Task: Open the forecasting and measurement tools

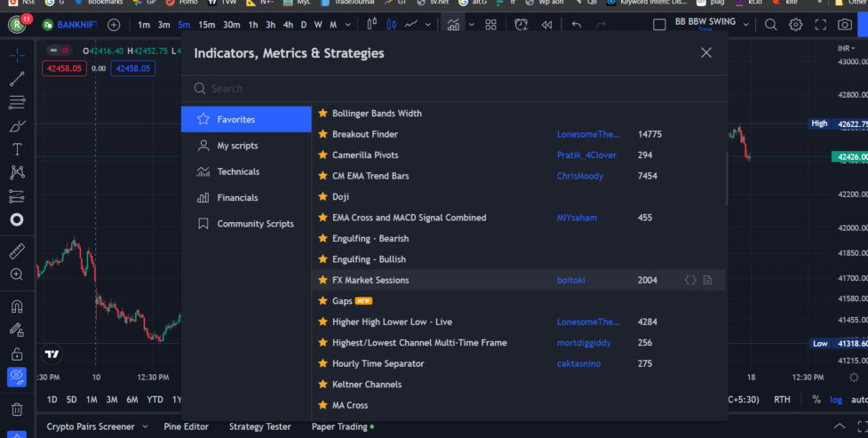Action: (17, 196)
